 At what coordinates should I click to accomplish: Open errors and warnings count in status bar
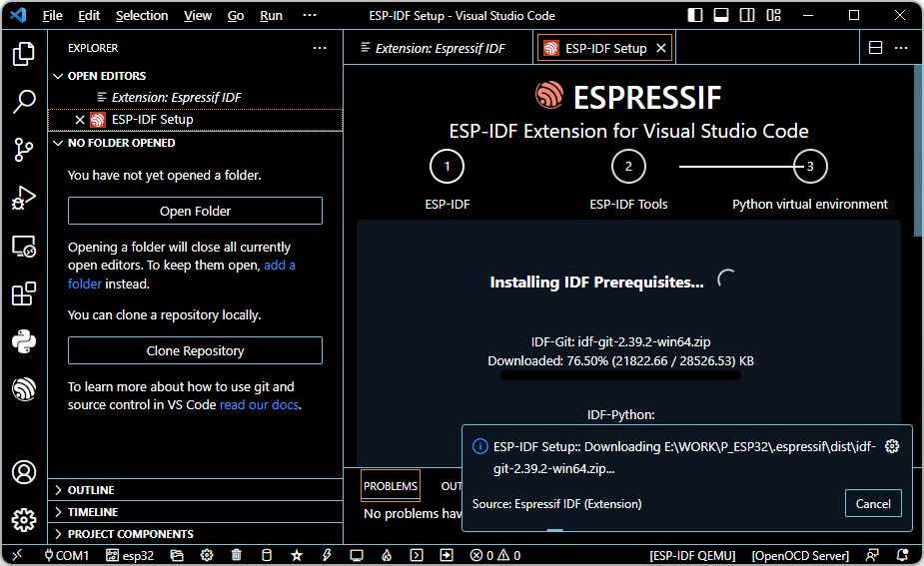(x=495, y=555)
